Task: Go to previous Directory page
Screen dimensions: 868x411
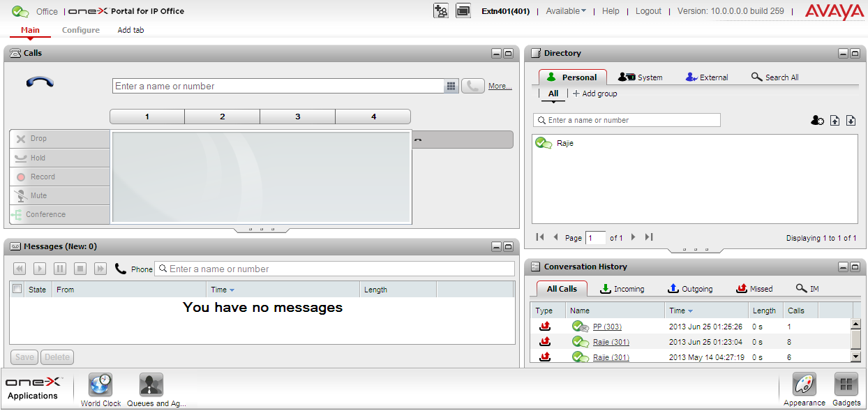Action: coord(555,237)
